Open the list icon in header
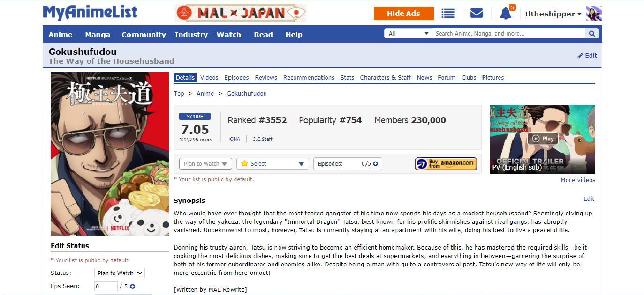Viewport: 644px width, 295px height. [x=448, y=14]
